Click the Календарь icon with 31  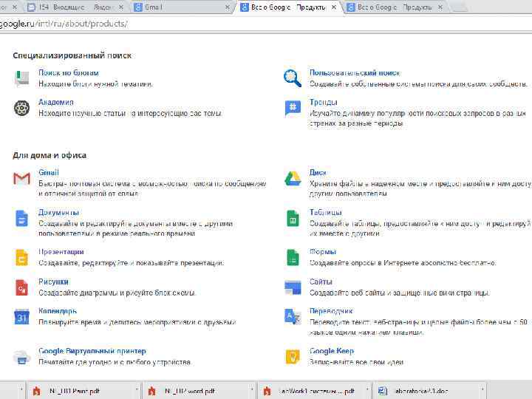pyautogui.click(x=21, y=317)
